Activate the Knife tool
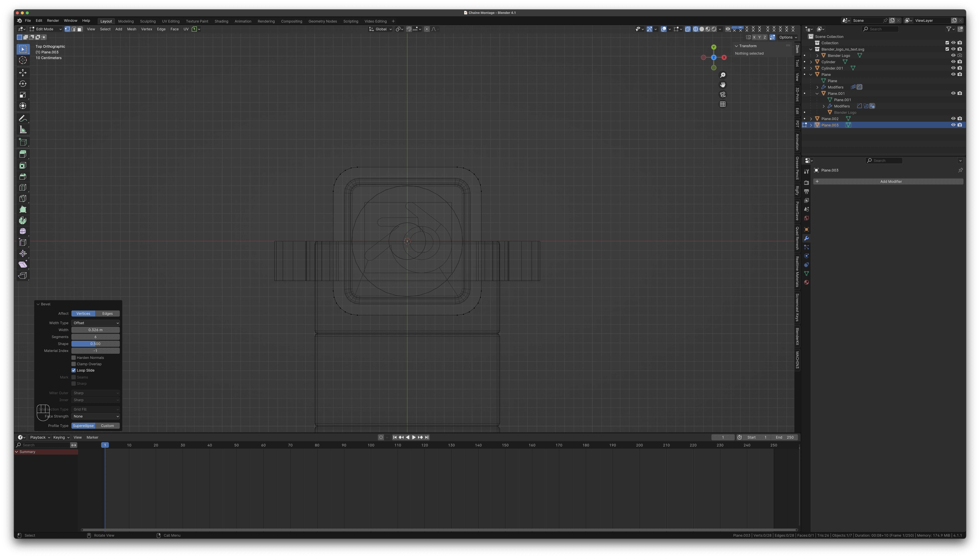This screenshot has height=557, width=980. pos(23,199)
